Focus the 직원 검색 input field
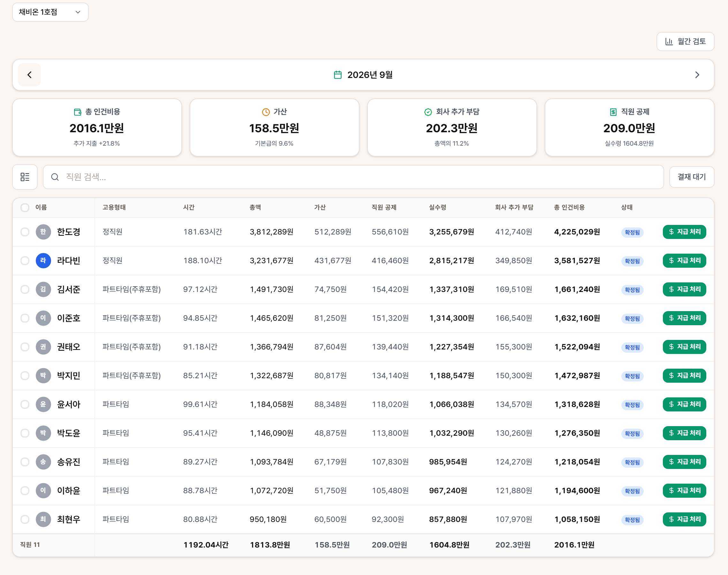 [353, 177]
